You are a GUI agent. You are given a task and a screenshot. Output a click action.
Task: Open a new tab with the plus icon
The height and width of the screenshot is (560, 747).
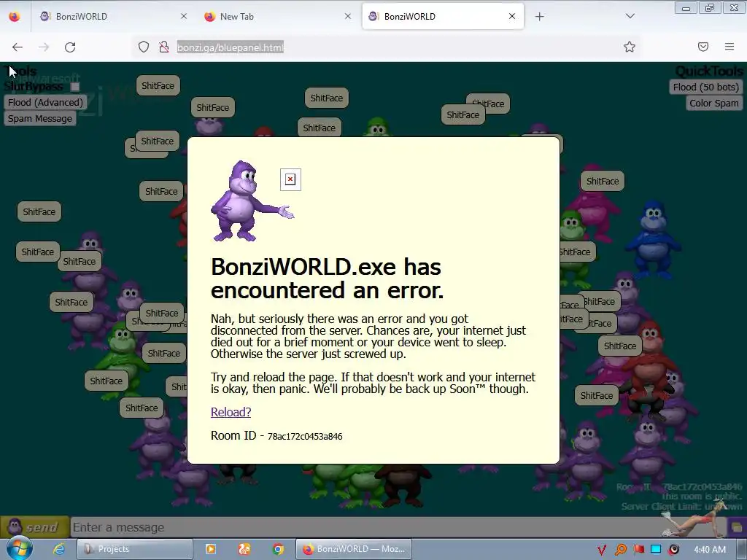click(539, 17)
